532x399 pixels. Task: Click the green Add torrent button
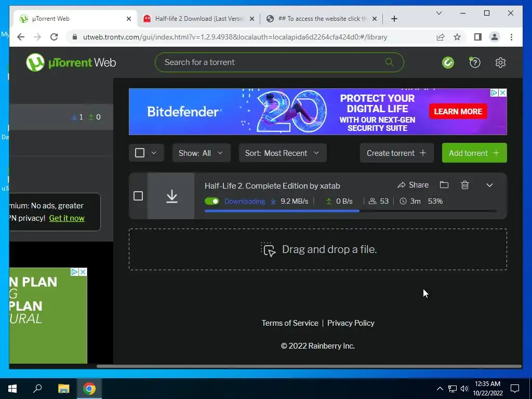[474, 153]
